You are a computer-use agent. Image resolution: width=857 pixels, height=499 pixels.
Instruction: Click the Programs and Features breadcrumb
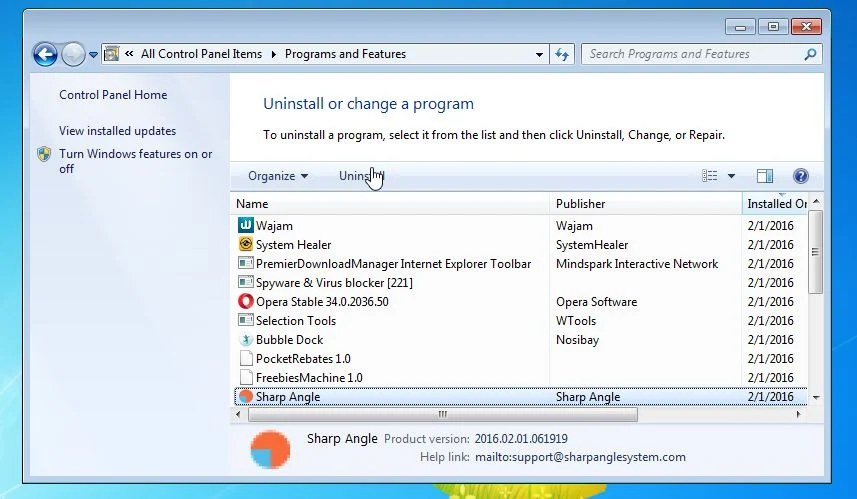[x=345, y=54]
